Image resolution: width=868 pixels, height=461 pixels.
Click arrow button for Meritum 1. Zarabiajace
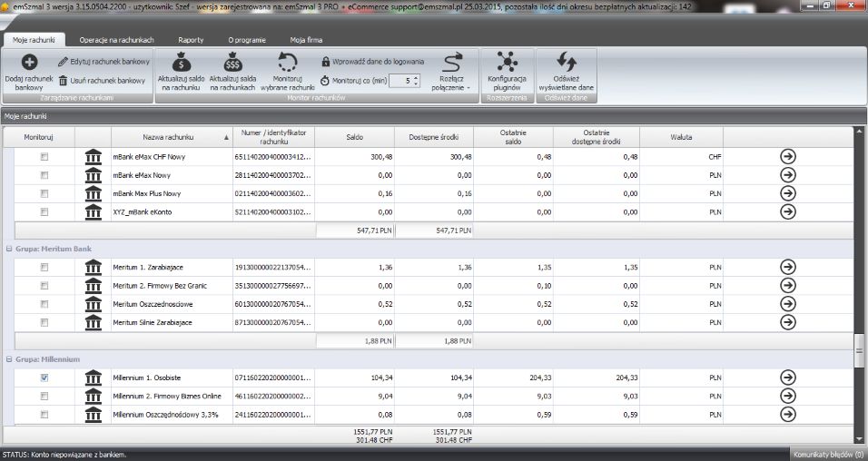coord(788,267)
